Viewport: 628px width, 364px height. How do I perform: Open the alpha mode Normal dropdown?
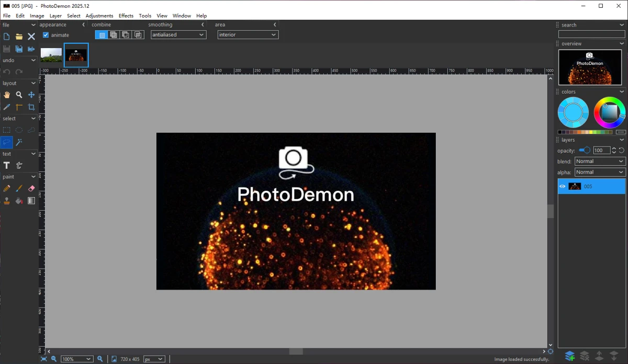[x=600, y=172]
